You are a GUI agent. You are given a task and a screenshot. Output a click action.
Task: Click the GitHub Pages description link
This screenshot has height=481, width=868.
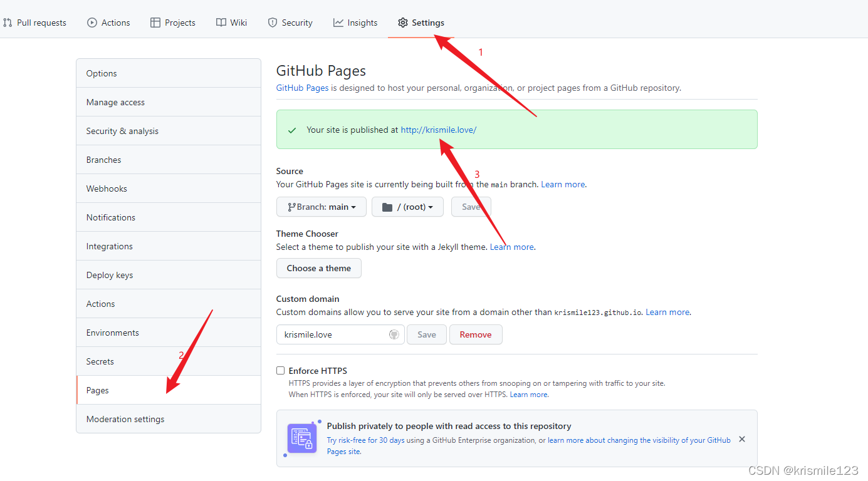pos(302,88)
